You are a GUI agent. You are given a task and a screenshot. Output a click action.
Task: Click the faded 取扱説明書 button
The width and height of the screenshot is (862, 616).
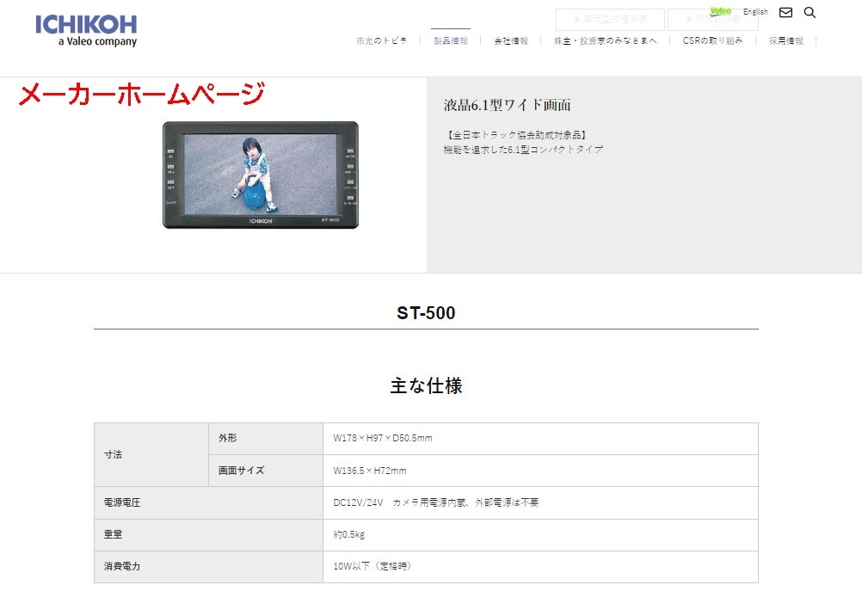(713, 19)
